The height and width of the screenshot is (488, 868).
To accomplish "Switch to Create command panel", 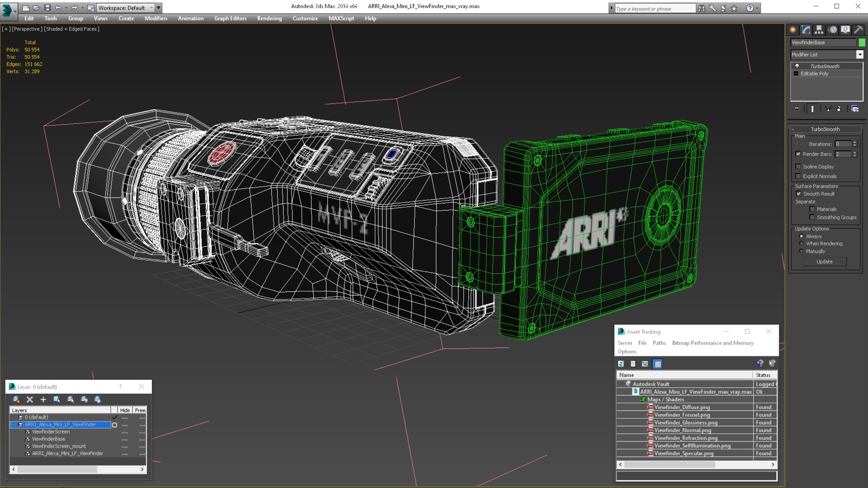I will [793, 30].
